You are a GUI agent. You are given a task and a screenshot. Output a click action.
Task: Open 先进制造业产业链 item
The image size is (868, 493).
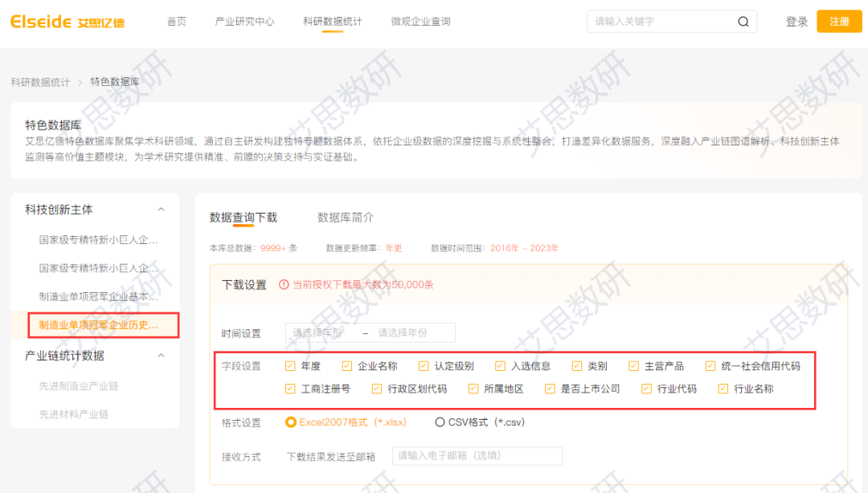pyautogui.click(x=79, y=385)
